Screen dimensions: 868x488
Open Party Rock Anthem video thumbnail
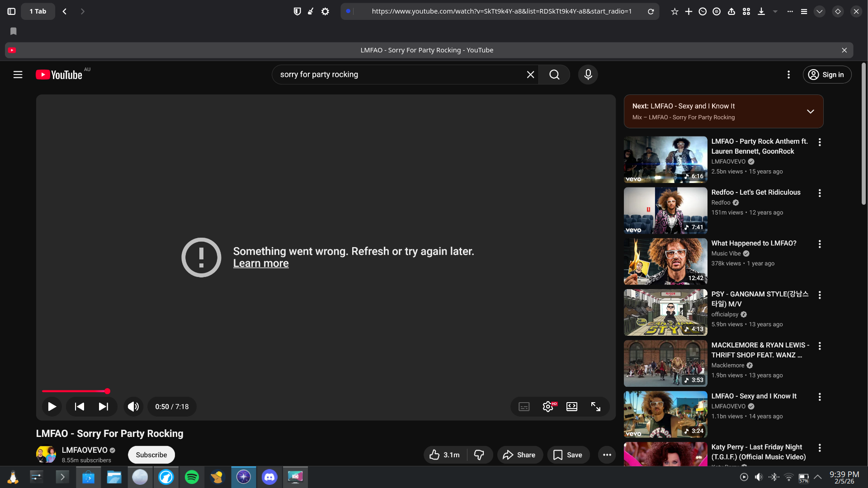click(665, 160)
